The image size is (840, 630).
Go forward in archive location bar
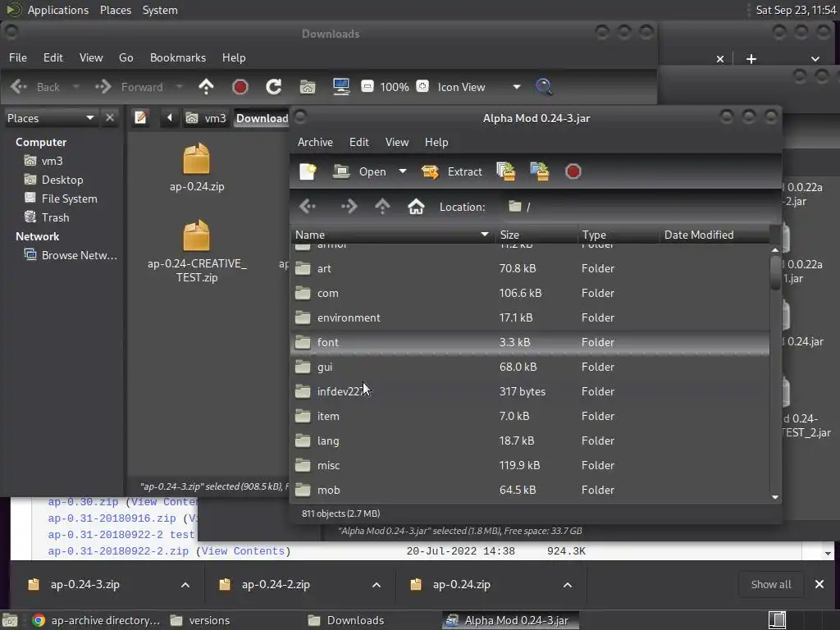click(349, 206)
